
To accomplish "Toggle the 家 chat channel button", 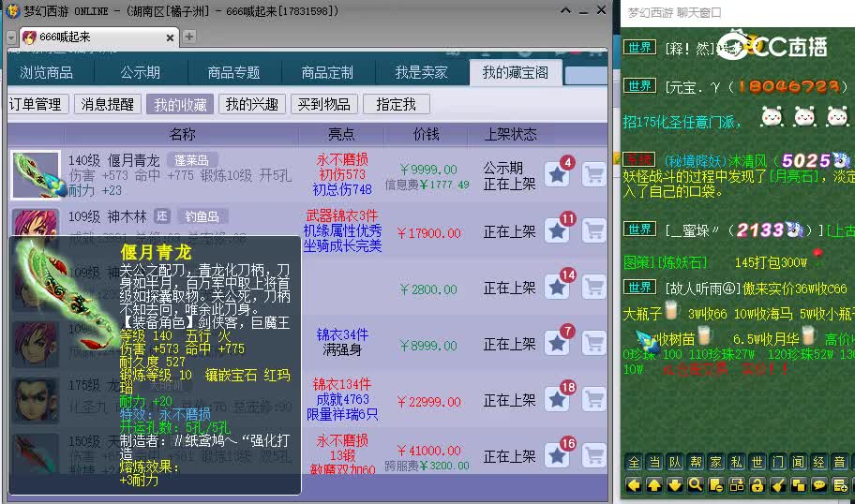I will click(x=716, y=463).
